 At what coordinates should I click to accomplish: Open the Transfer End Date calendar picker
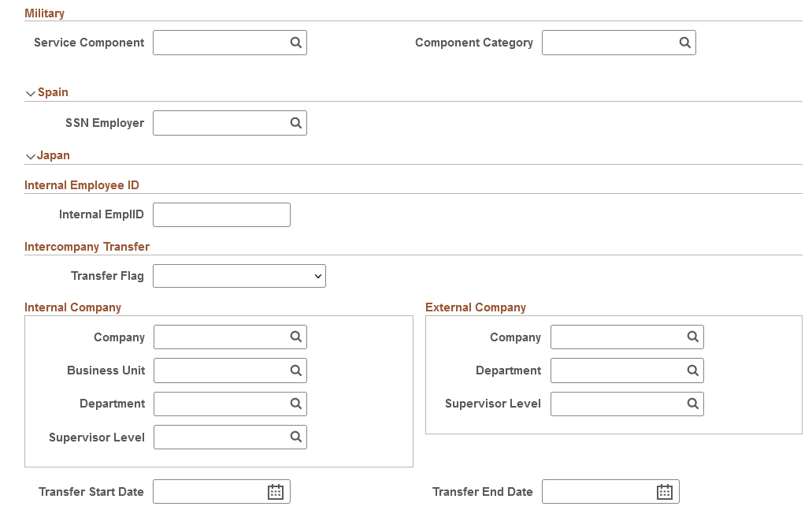[x=664, y=491]
